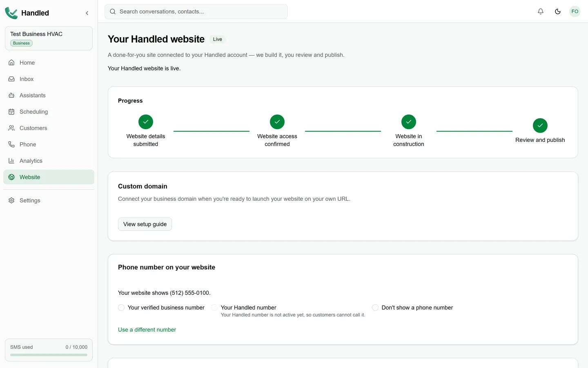Viewport: 588px width, 368px height.
Task: Click the Test Business HVAC account card
Action: pyautogui.click(x=49, y=38)
